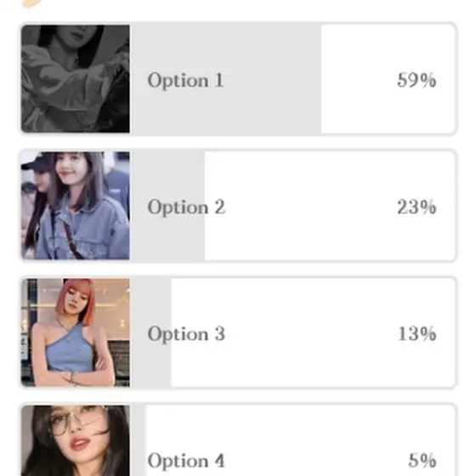476x476 pixels.
Task: Click the 13% result value
Action: click(x=417, y=333)
